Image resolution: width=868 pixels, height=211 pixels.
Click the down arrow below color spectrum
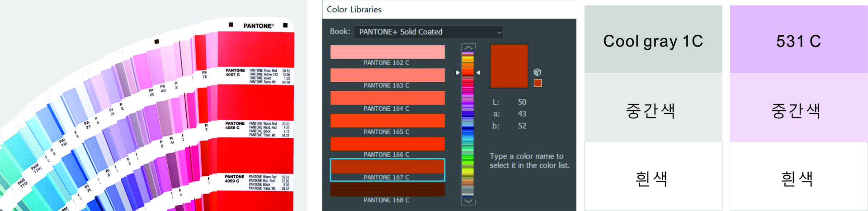(x=468, y=201)
